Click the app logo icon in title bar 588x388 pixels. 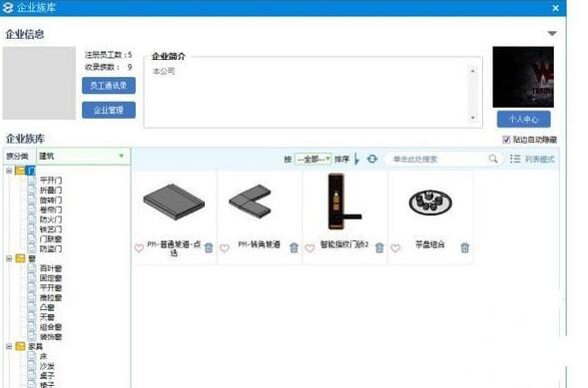[8, 8]
